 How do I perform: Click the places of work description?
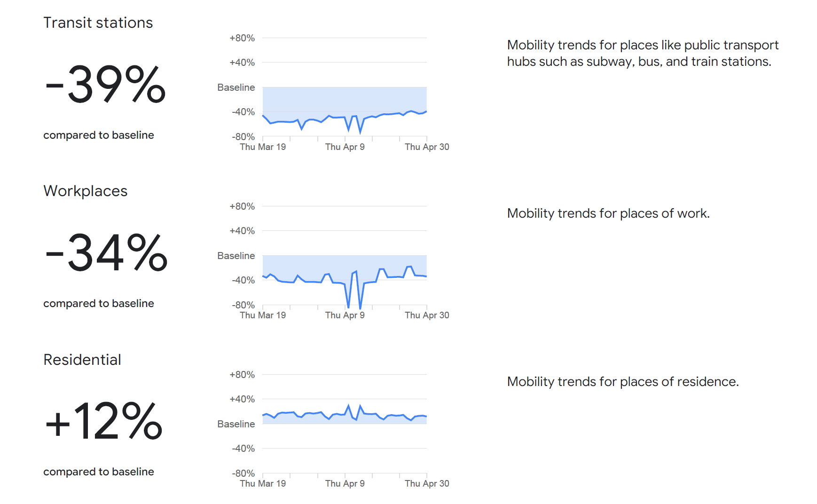pyautogui.click(x=608, y=213)
